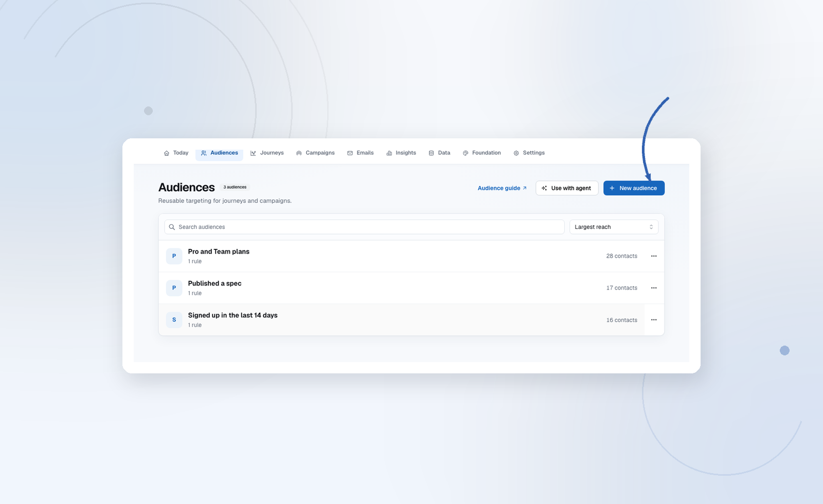Open the Audience guide link
Image resolution: width=823 pixels, height=504 pixels.
point(502,188)
